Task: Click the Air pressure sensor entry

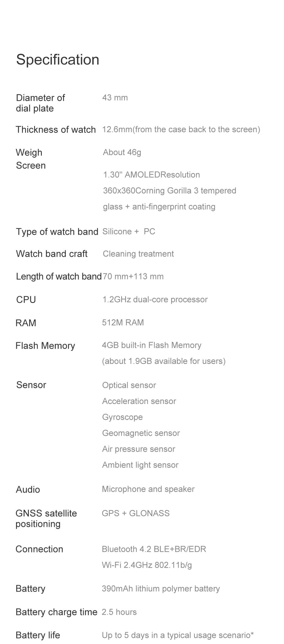Action: click(139, 449)
